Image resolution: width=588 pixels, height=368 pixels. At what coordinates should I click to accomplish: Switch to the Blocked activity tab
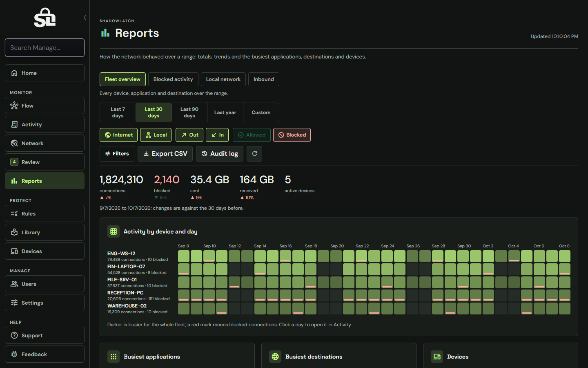pos(173,79)
